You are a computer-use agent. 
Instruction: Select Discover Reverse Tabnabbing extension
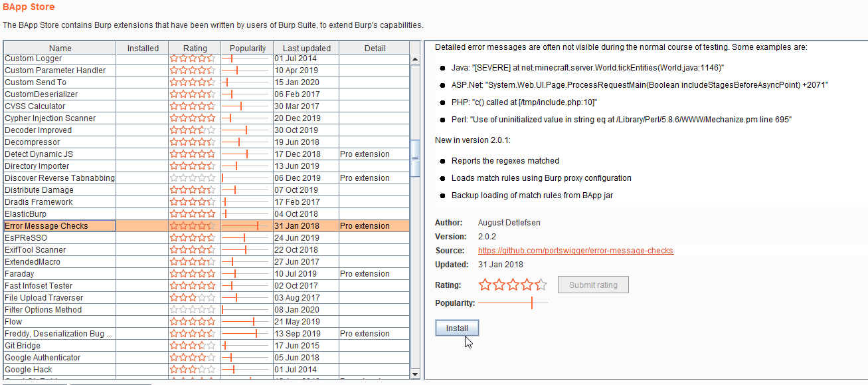click(207, 178)
